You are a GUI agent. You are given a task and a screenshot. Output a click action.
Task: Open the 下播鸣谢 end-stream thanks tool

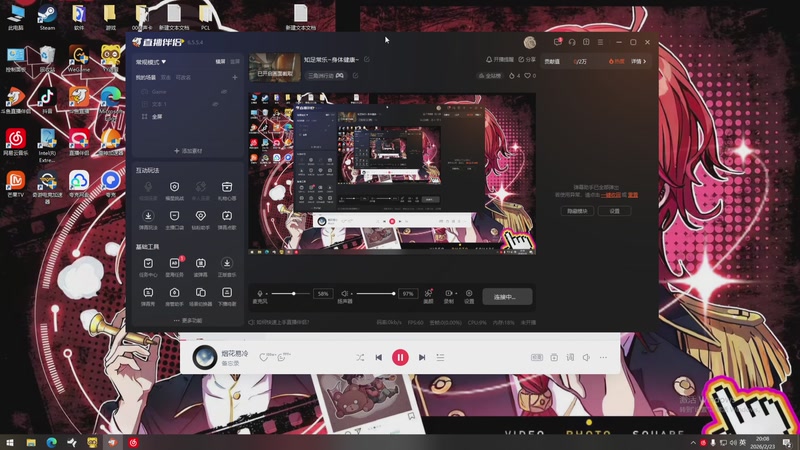point(227,296)
